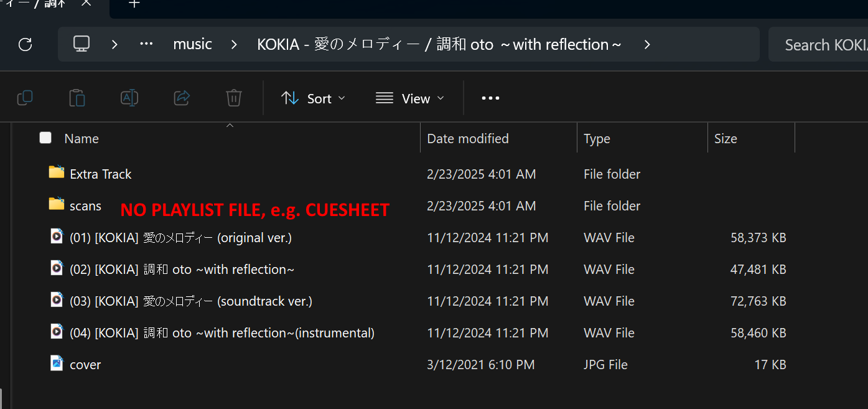Select the Extra Track folder

click(x=100, y=174)
